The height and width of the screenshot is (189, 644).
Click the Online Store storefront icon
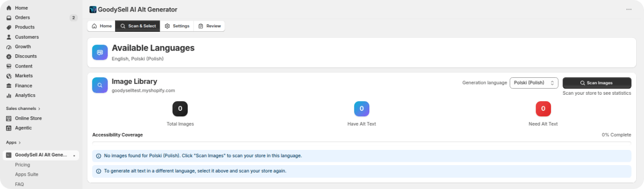tap(9, 118)
